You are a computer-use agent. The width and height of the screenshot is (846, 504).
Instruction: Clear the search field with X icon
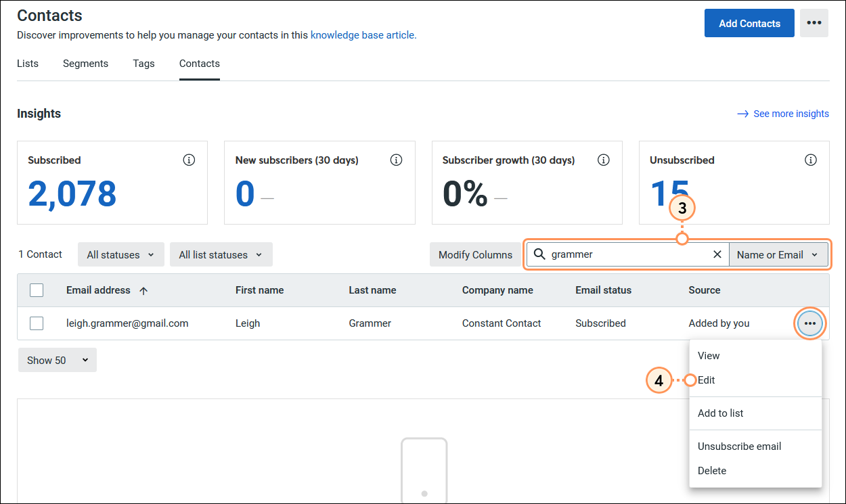717,254
